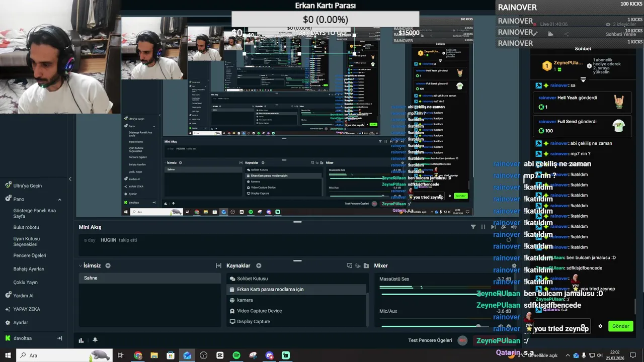Open Mixer settings gear
The image size is (644, 362).
514,265
